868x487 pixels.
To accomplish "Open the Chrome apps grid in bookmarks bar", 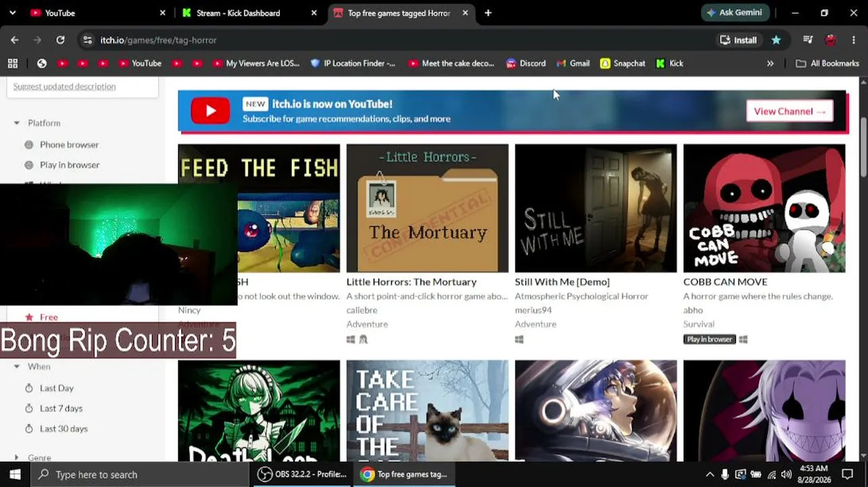I will point(12,63).
